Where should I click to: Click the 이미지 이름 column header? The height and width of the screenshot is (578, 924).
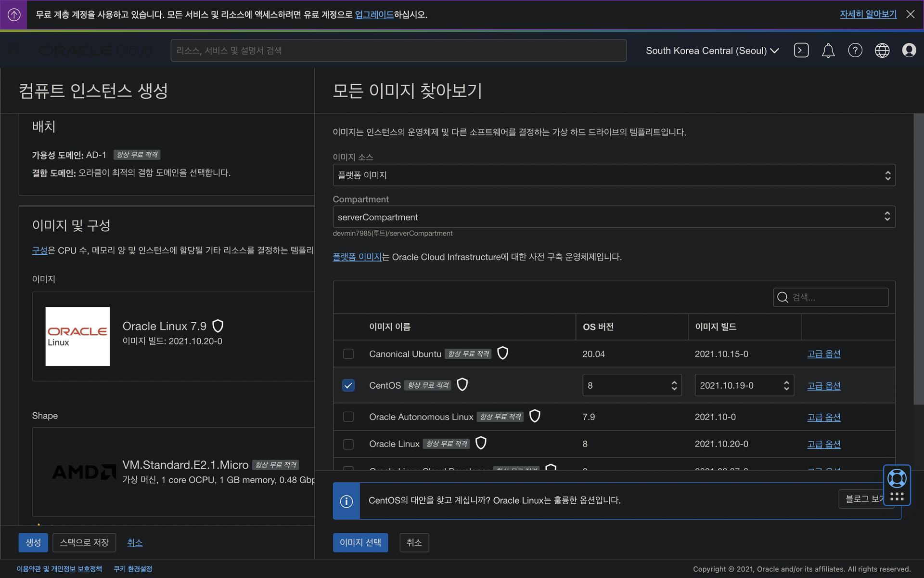pyautogui.click(x=389, y=327)
